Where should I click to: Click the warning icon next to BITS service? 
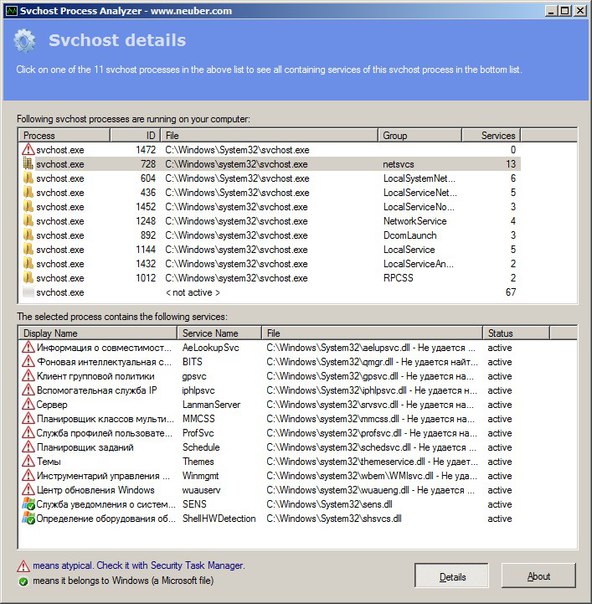coord(28,362)
